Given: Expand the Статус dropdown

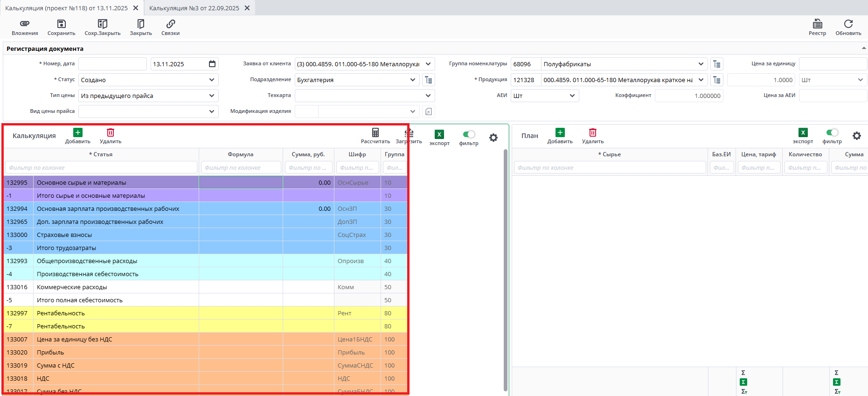Looking at the screenshot, I should [212, 80].
